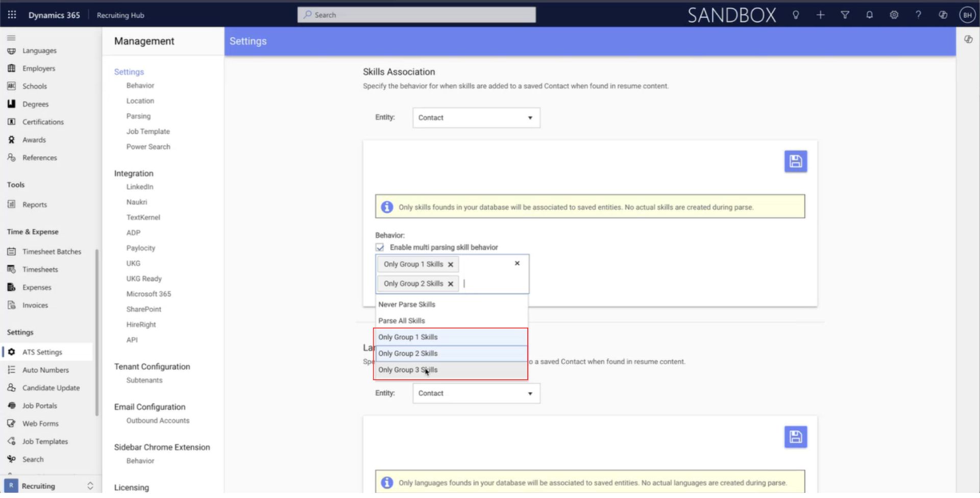Open Parsing settings
This screenshot has height=498, width=980.
138,116
